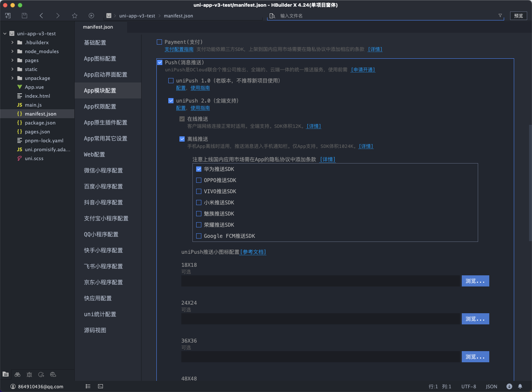Click the UTF-8 encoding status entry
The width and height of the screenshot is (532, 392).
[469, 386]
